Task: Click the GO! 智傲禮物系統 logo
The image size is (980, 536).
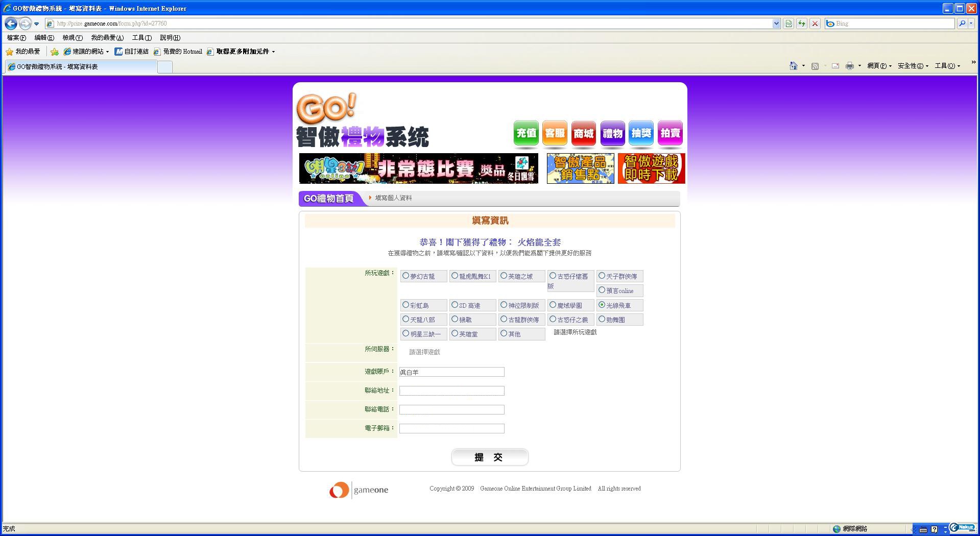Action: [363, 121]
